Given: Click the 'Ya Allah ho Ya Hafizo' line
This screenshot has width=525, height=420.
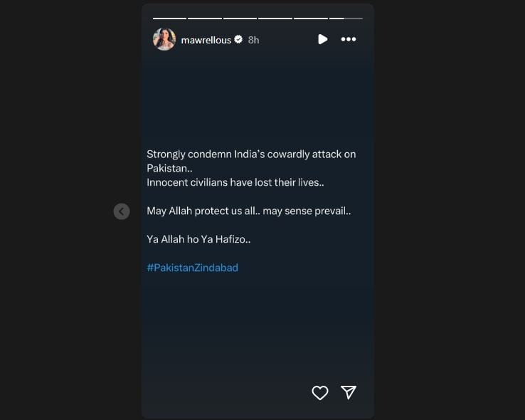Looking at the screenshot, I should [198, 239].
